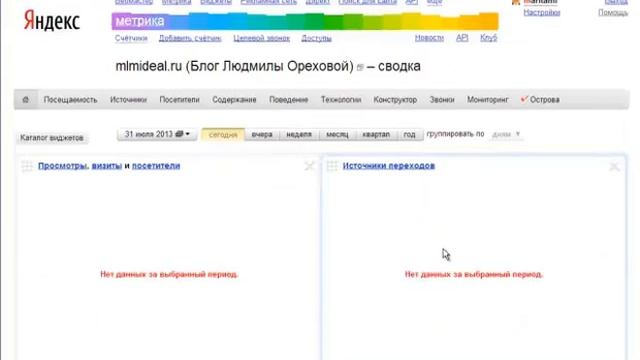Open the Посещаемость menu

point(71,100)
